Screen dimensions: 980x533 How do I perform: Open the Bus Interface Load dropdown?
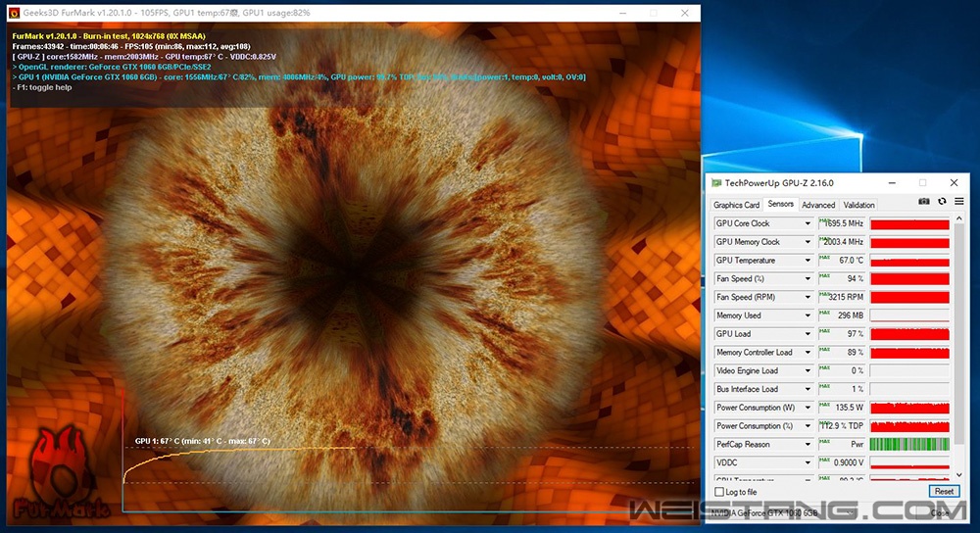pos(808,389)
